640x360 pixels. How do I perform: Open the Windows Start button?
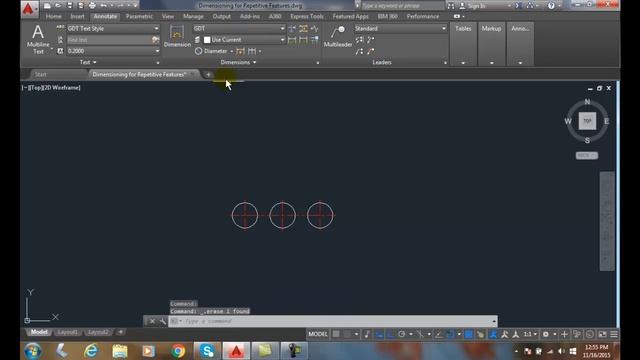pos(33,351)
